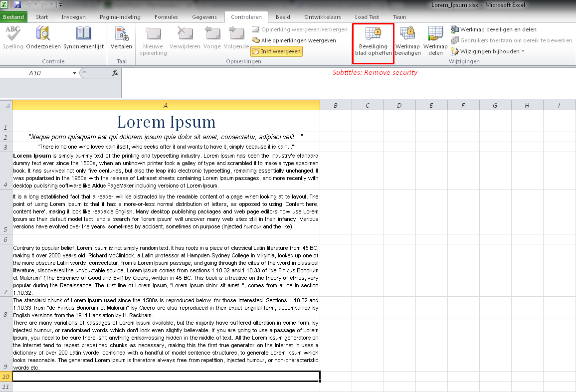Open the quick access toolbar customize dropdown
Screen dimensions: 576x392
pyautogui.click(x=60, y=5)
